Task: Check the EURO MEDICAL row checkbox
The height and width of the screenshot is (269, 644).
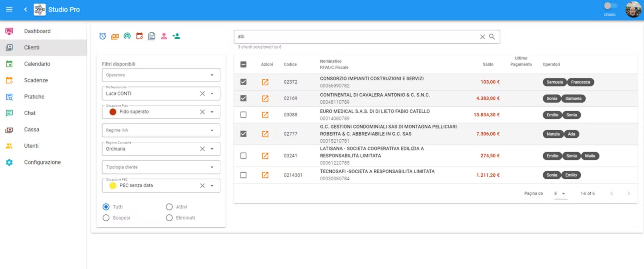Action: [x=244, y=115]
